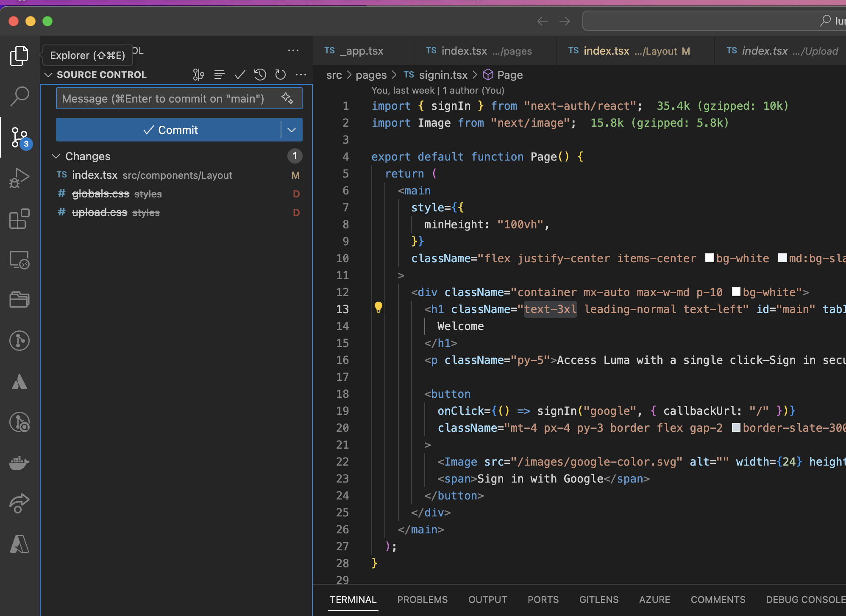Collapse the Changes group
Image resolution: width=846 pixels, height=616 pixels.
(x=56, y=156)
